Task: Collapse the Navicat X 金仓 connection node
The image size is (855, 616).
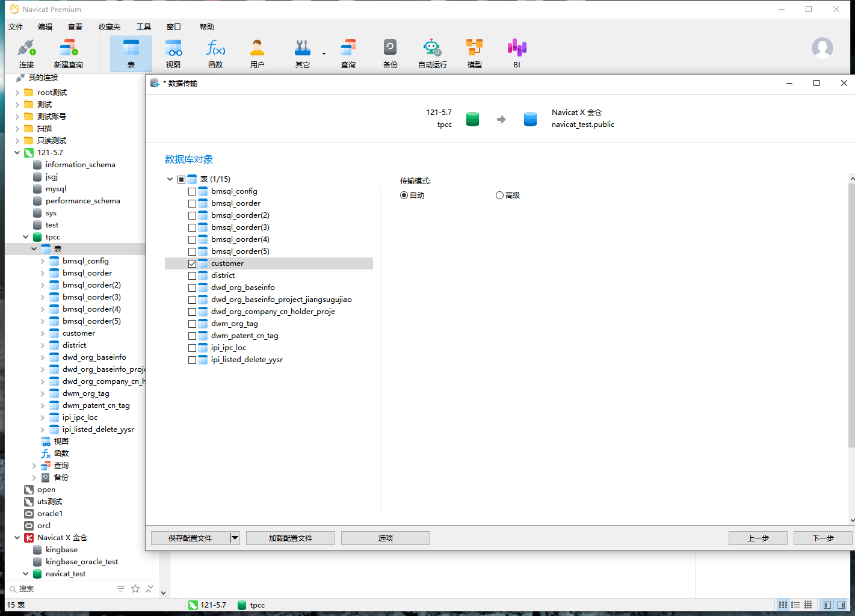Action: click(17, 538)
